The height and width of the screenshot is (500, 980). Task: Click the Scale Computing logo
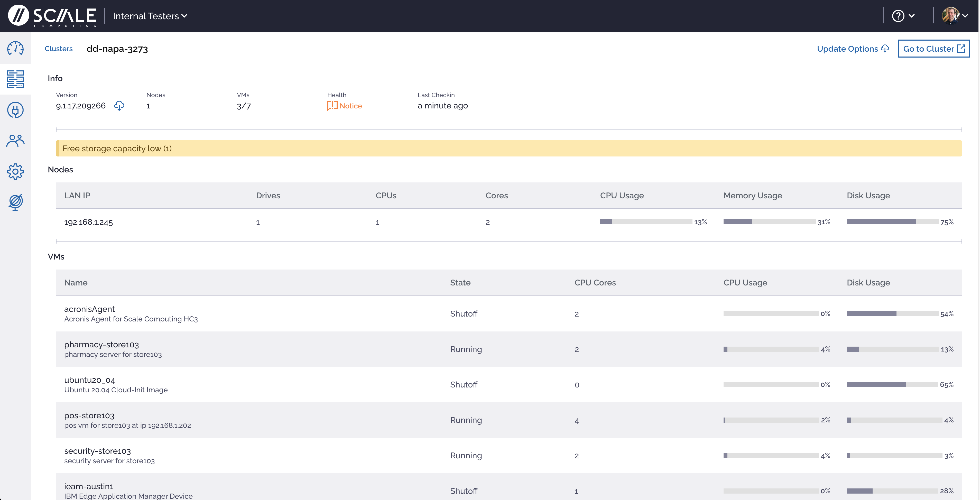(x=52, y=16)
